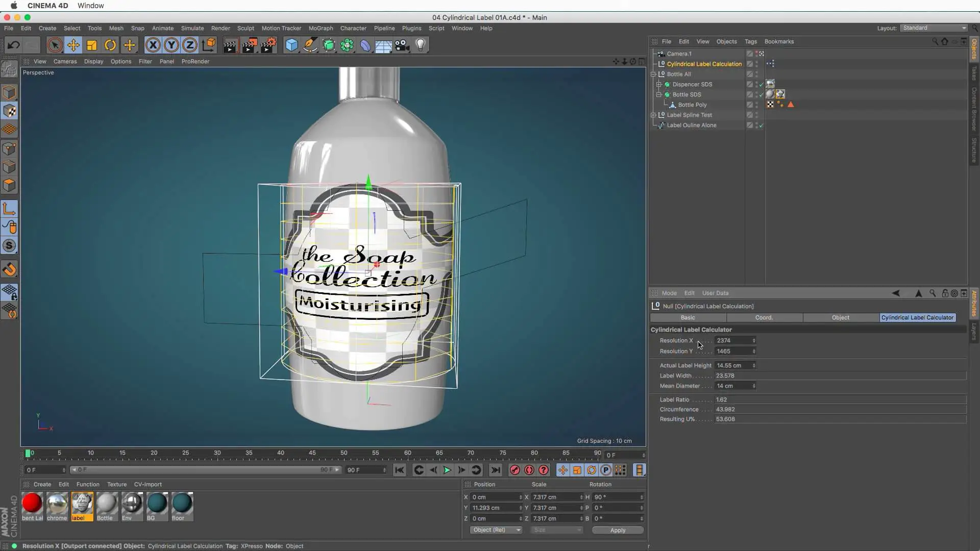Collapse the Bottle All hierarchy
980x551 pixels.
653,74
